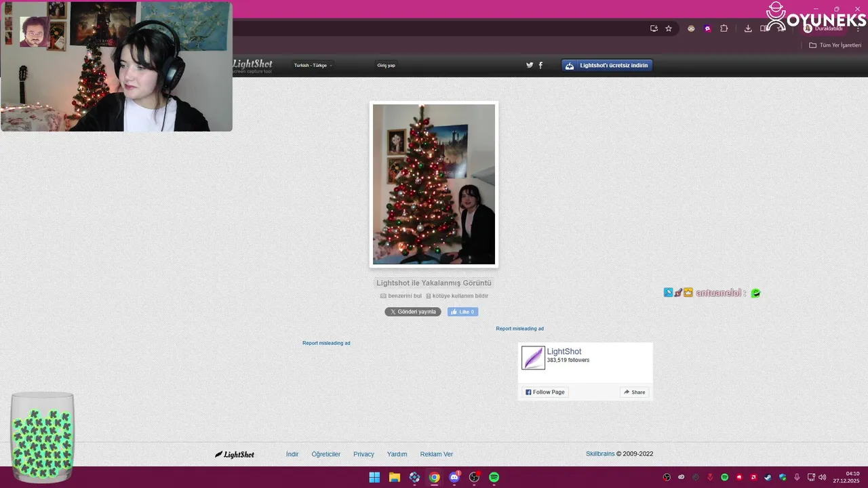
Task: Open the Yardım footer link
Action: click(x=397, y=454)
